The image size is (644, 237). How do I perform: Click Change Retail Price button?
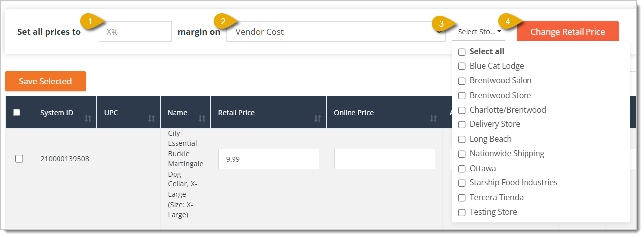tap(568, 32)
